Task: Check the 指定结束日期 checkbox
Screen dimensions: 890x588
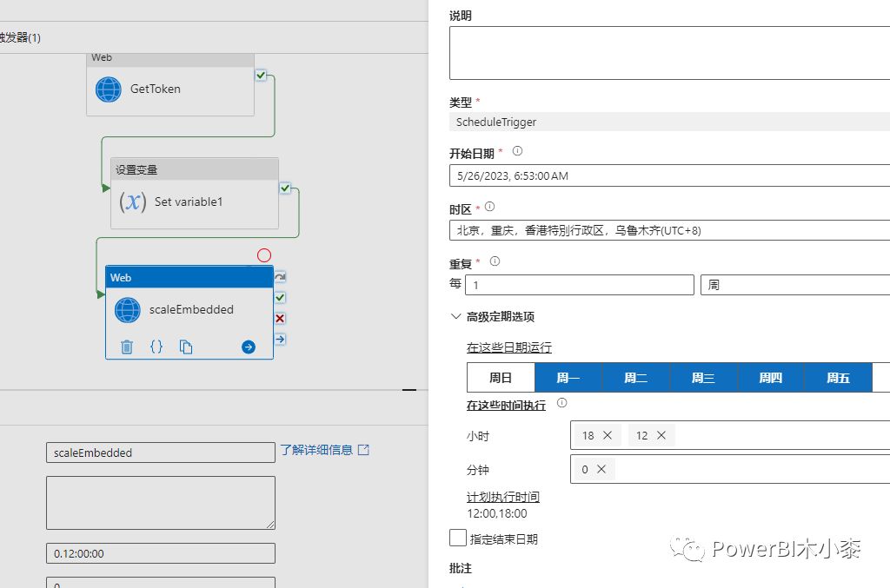Action: tap(458, 538)
